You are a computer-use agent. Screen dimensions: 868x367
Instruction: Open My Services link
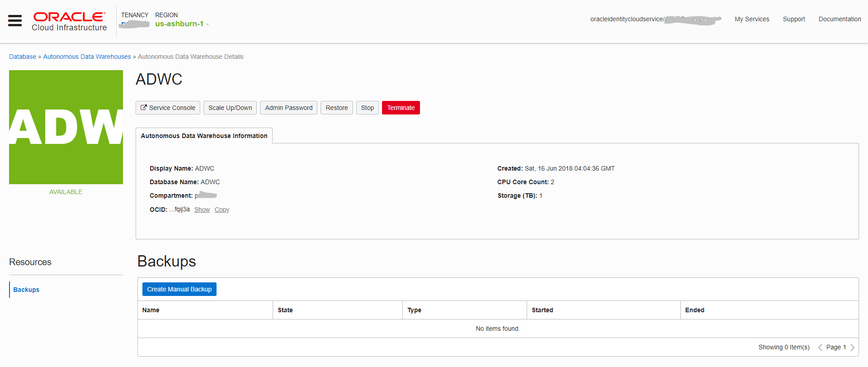pos(752,19)
